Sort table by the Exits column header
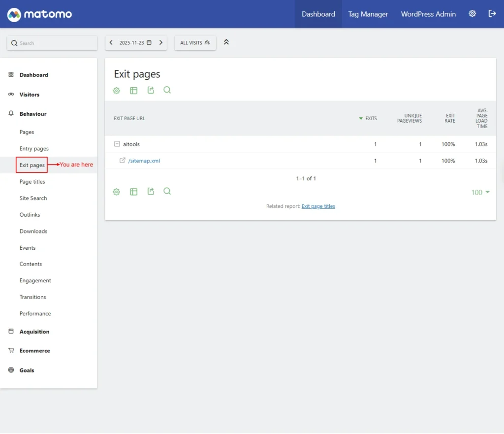 [371, 118]
